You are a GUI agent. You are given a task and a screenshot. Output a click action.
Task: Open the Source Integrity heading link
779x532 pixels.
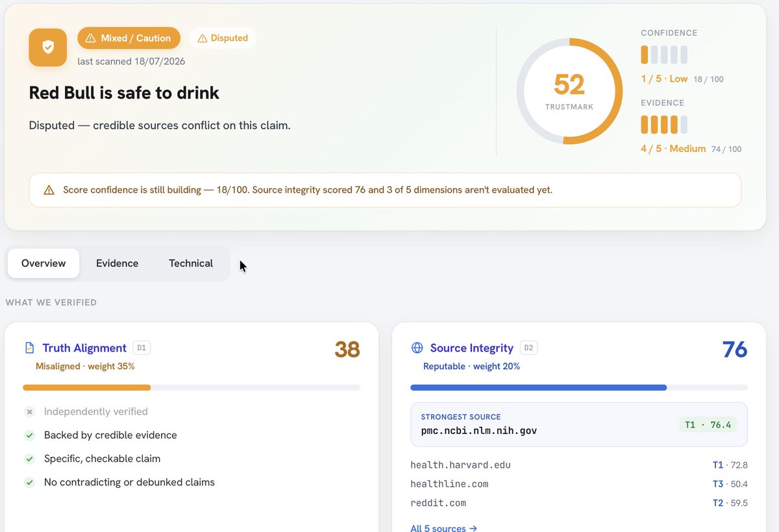(x=472, y=348)
